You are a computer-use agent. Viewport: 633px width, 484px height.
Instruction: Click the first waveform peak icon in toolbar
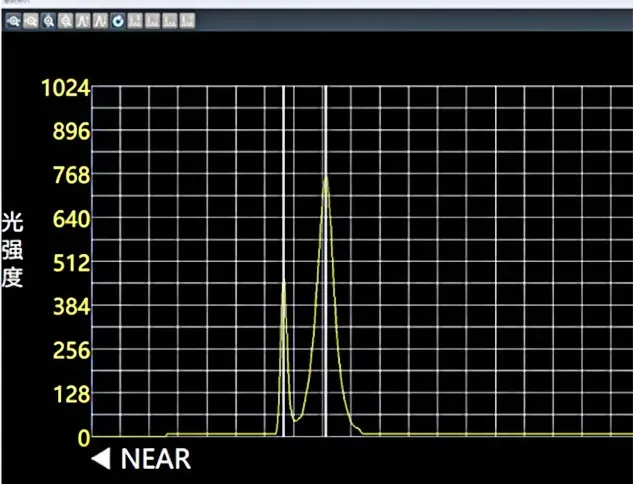point(83,21)
